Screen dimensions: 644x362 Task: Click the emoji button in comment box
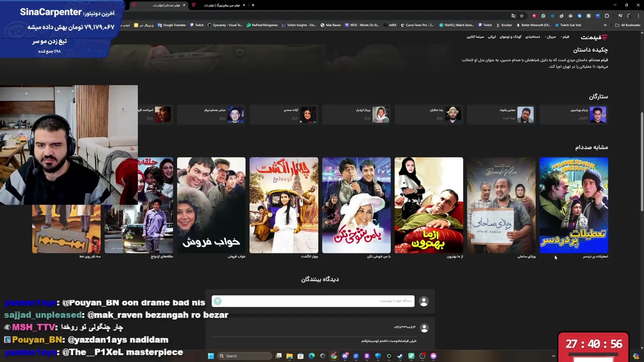point(217,301)
